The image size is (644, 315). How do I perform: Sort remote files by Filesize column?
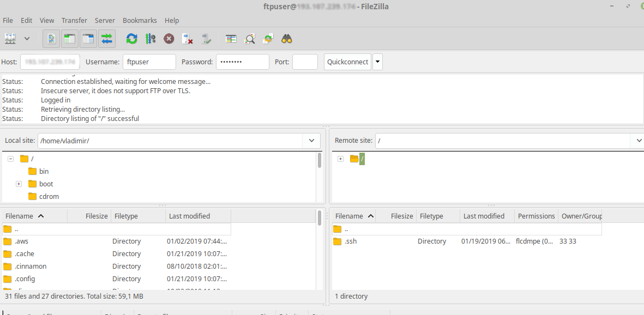tap(396, 216)
